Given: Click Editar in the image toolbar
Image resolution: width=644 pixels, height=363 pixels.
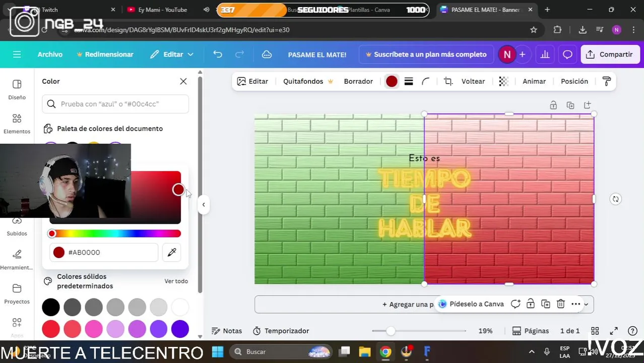Looking at the screenshot, I should point(252,81).
